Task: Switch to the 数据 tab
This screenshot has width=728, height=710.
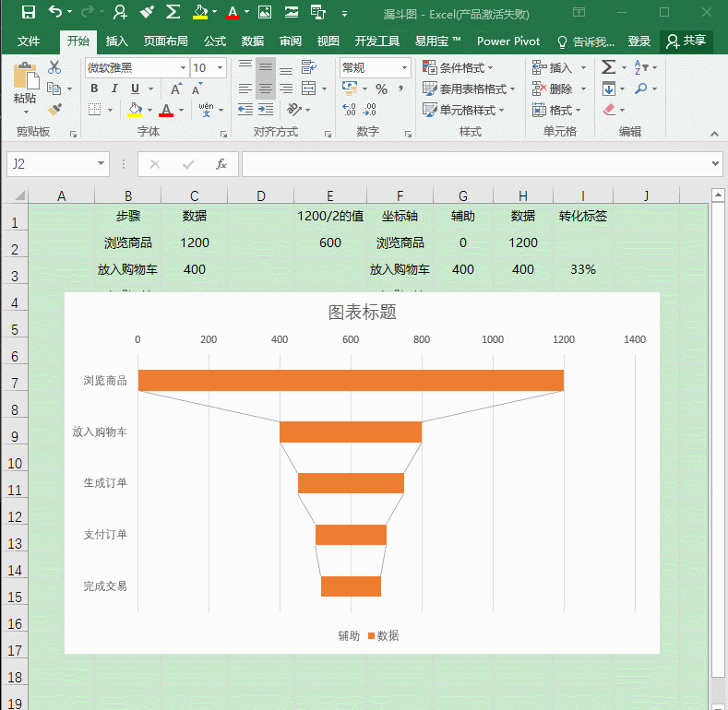Action: (253, 41)
